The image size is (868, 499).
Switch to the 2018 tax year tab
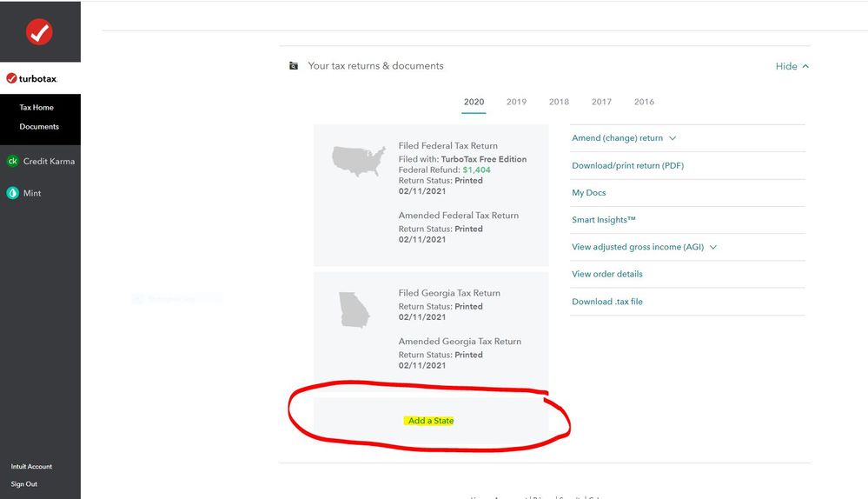pyautogui.click(x=559, y=102)
